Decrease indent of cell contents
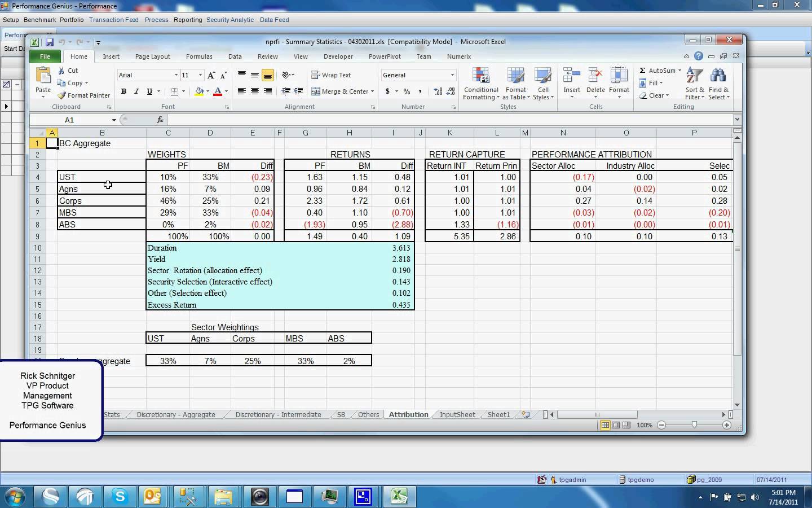 tap(286, 91)
